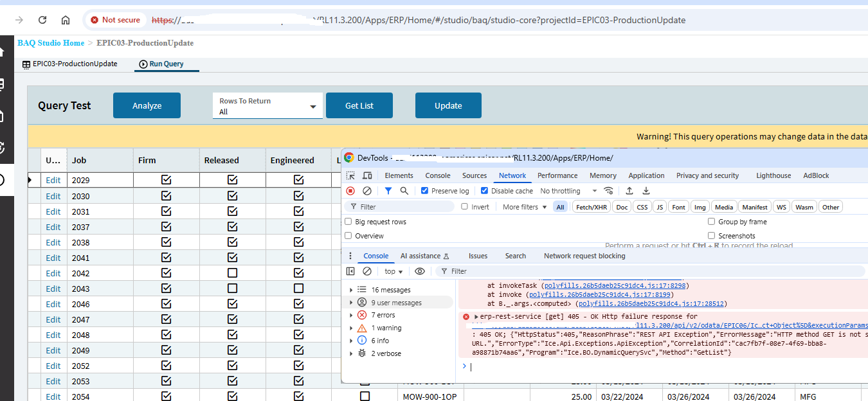The image size is (868, 401).
Task: Click the red error icon beside erp-rest-service message
Action: coord(466,317)
